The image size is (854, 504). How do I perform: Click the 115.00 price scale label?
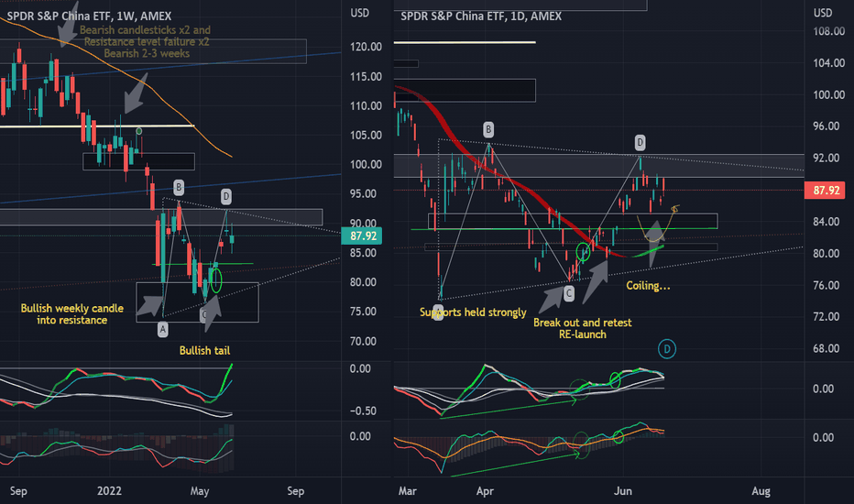coord(366,77)
